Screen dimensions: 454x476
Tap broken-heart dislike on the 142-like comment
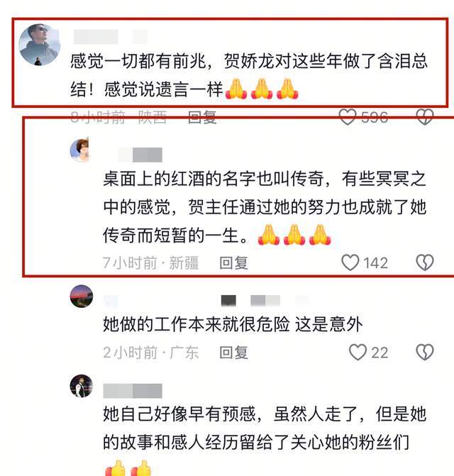(x=425, y=262)
